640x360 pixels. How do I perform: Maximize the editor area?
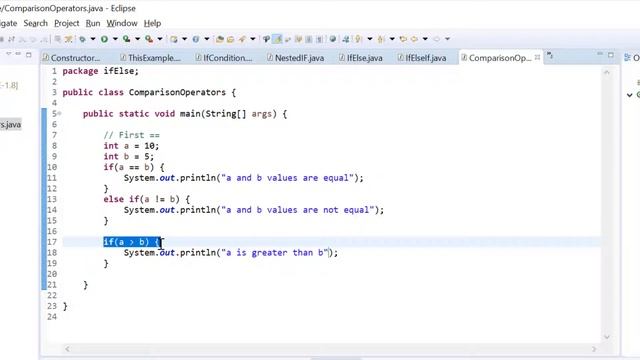[611, 55]
